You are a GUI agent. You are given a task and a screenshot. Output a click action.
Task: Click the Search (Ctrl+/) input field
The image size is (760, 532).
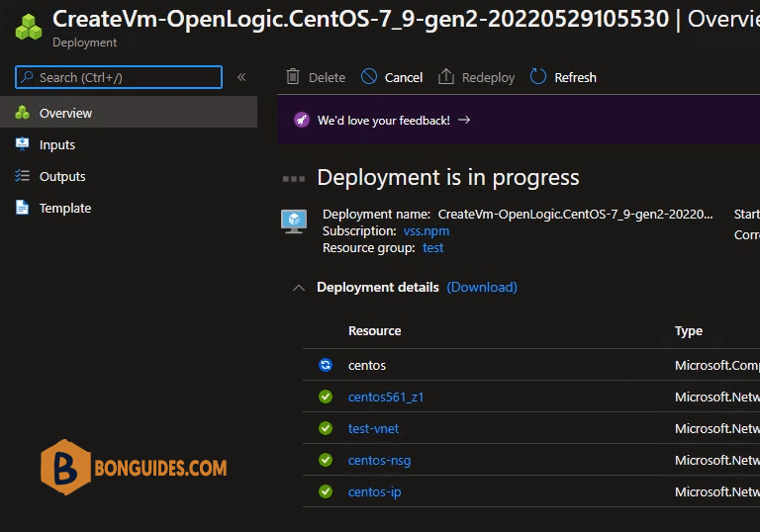pos(119,77)
